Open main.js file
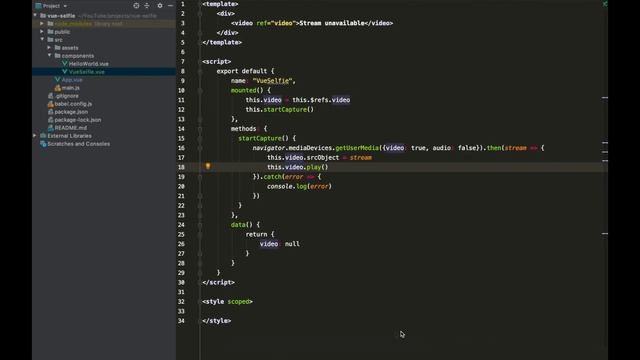The image size is (640, 360). click(x=71, y=88)
